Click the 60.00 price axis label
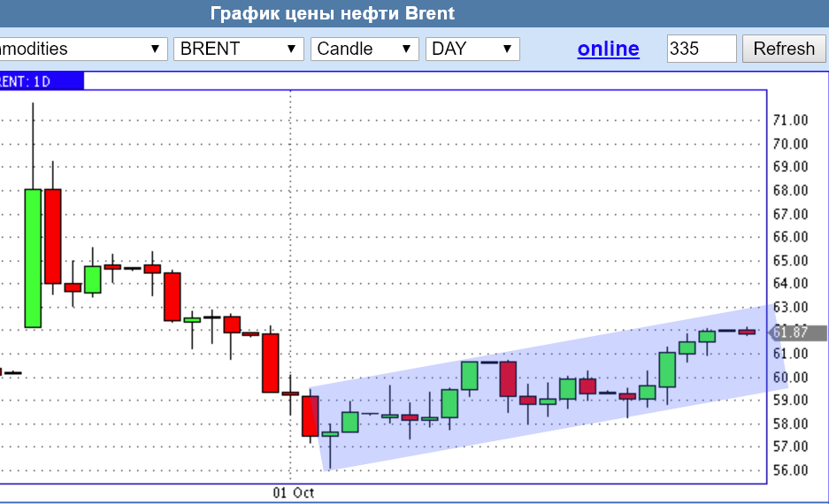Viewport: 829px width, 504px height. pos(790,378)
